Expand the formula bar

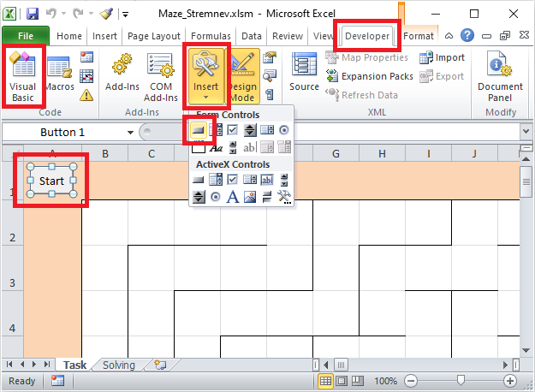pos(526,131)
